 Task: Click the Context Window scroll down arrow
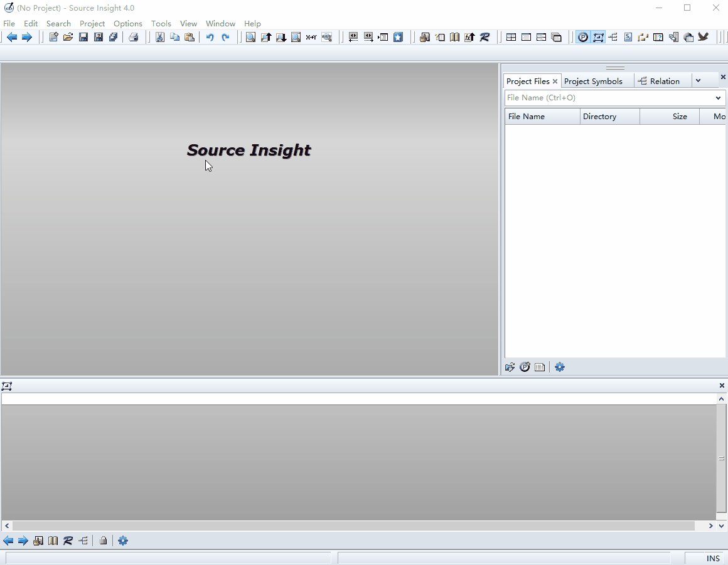coord(722,525)
